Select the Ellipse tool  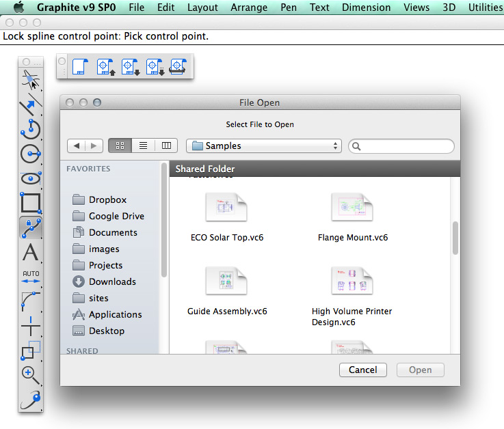pyautogui.click(x=31, y=178)
